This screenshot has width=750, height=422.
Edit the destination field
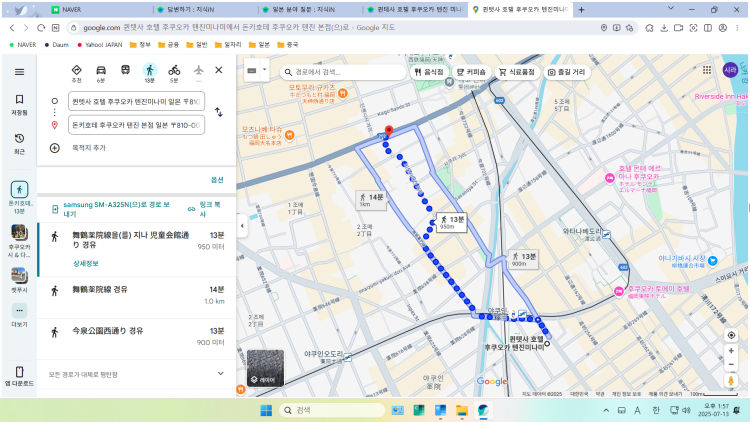136,125
